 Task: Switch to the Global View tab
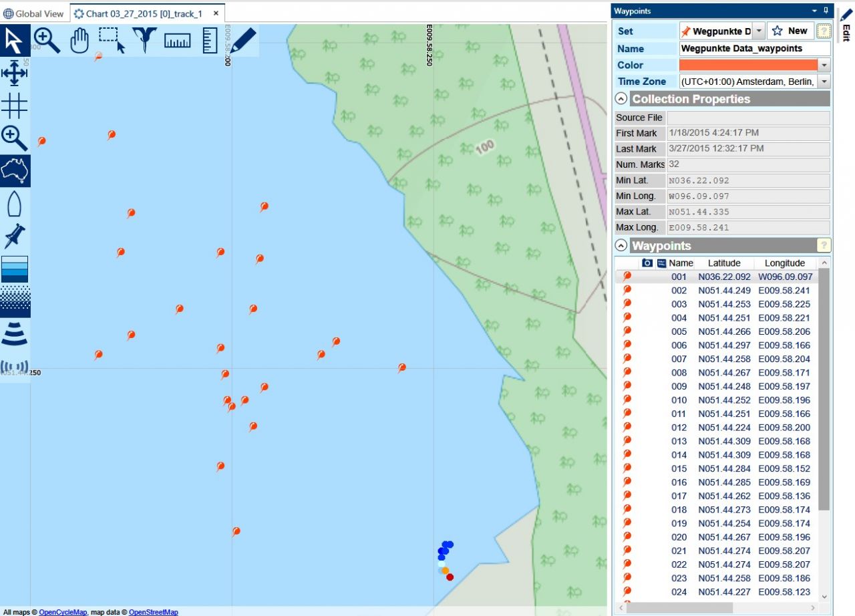(x=34, y=13)
